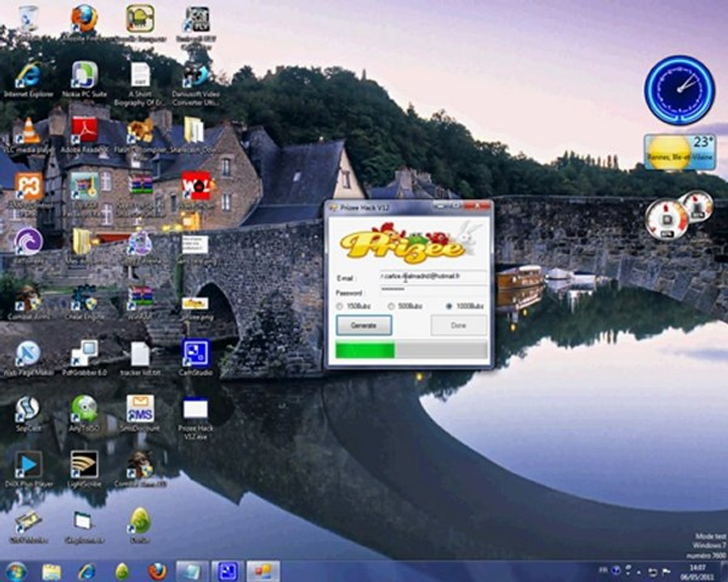Click the green progress bar in Prizee Hack
This screenshot has width=728, height=582.
point(412,350)
